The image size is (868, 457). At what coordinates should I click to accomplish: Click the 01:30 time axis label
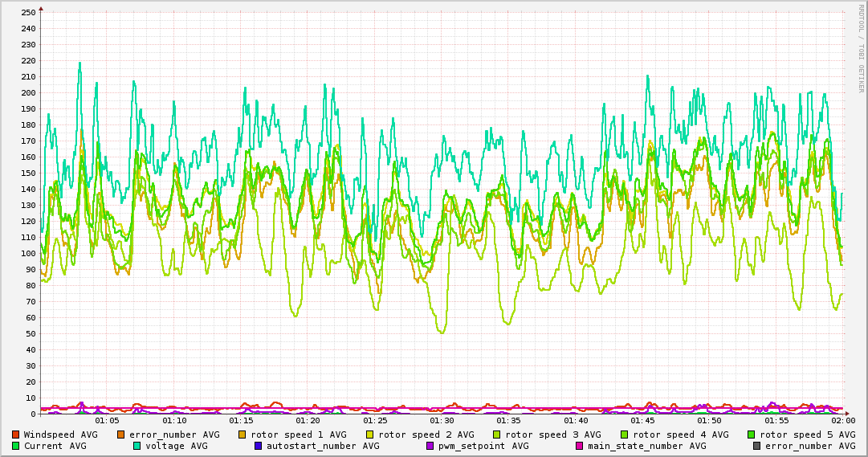click(x=442, y=421)
